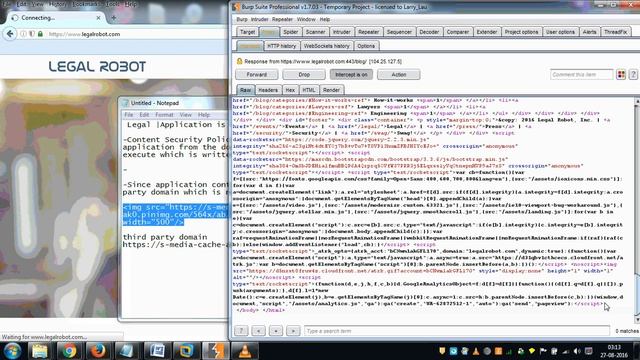This screenshot has height=360, width=640.
Task: Go to the next search match
Action: [x=293, y=331]
